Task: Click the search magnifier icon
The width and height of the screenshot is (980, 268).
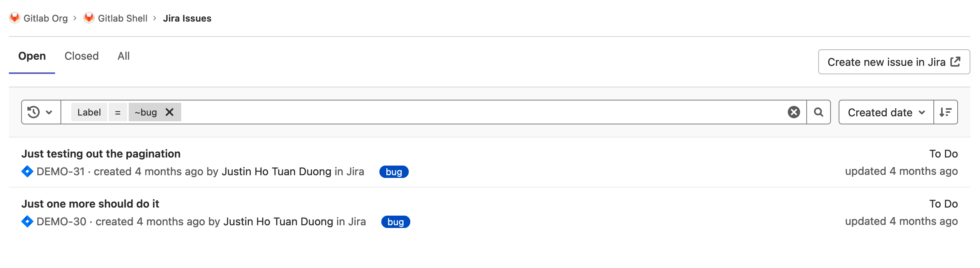Action: click(819, 112)
